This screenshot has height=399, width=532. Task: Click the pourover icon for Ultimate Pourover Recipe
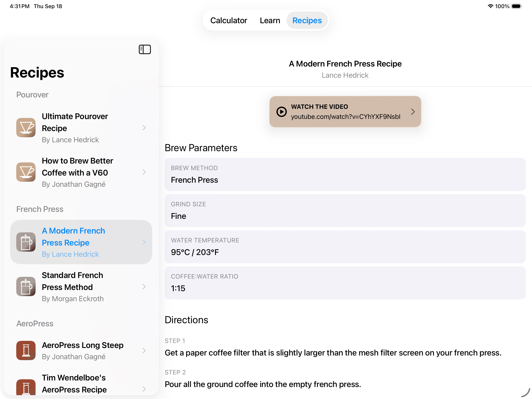(x=26, y=128)
